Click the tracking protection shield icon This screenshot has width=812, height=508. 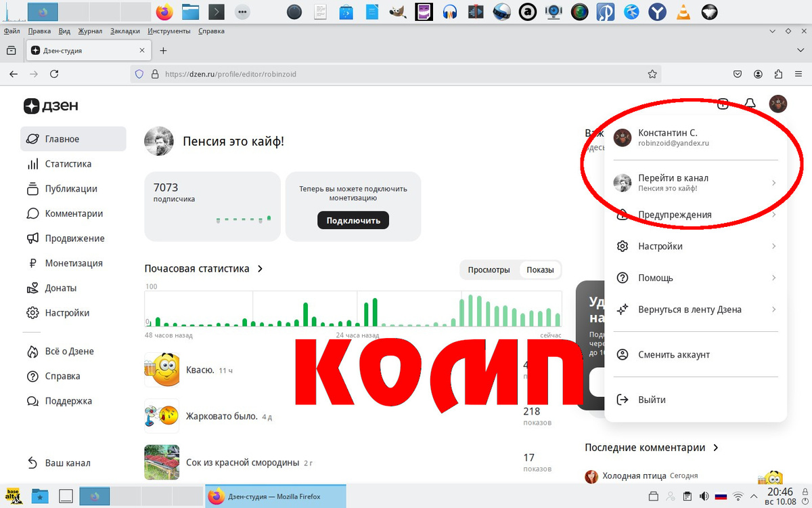click(139, 75)
